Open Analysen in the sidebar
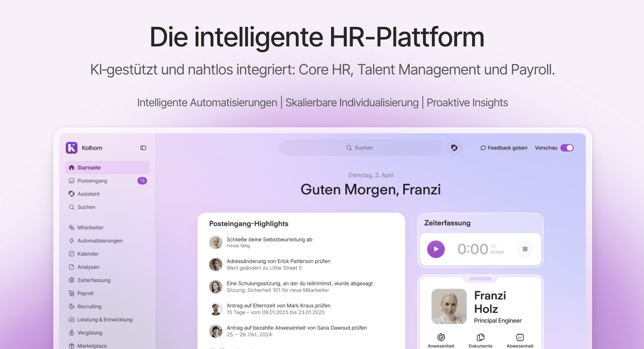 click(107, 267)
